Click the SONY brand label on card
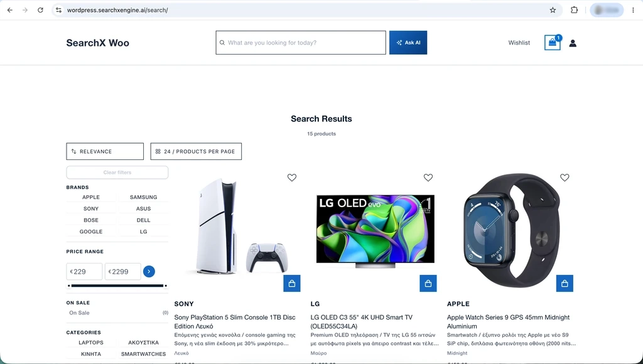643x364 pixels. click(x=184, y=304)
